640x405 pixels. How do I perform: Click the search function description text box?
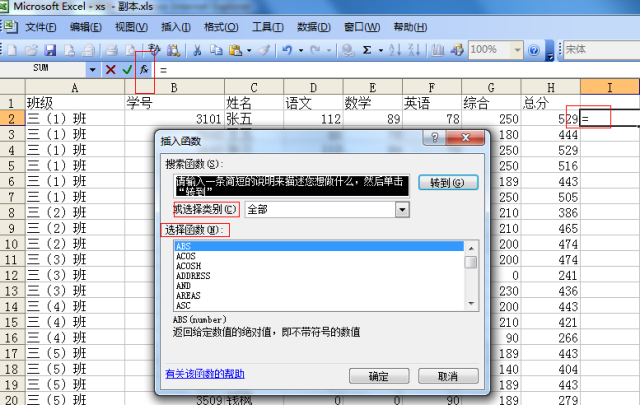click(x=291, y=186)
